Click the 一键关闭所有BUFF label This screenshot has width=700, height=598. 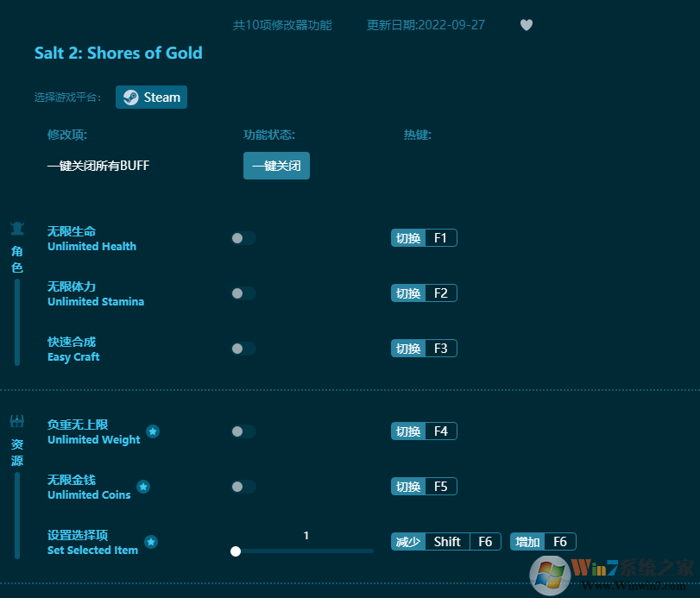(x=98, y=166)
